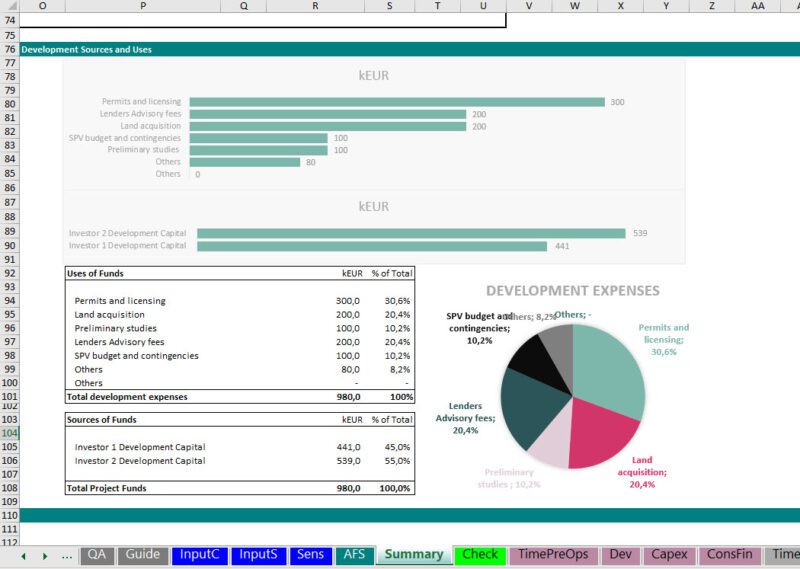Click the Select All corner triangle
Viewport: 800px width, 569px height.
[10, 6]
